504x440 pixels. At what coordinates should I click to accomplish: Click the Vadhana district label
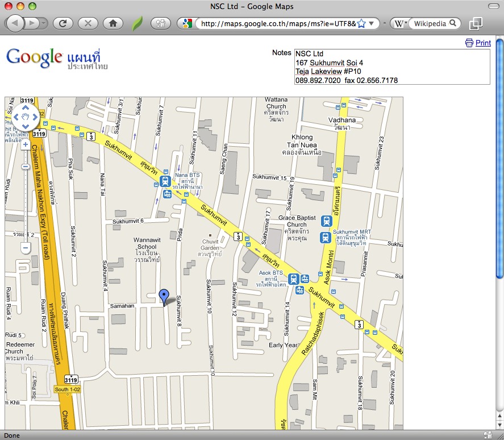click(x=341, y=123)
